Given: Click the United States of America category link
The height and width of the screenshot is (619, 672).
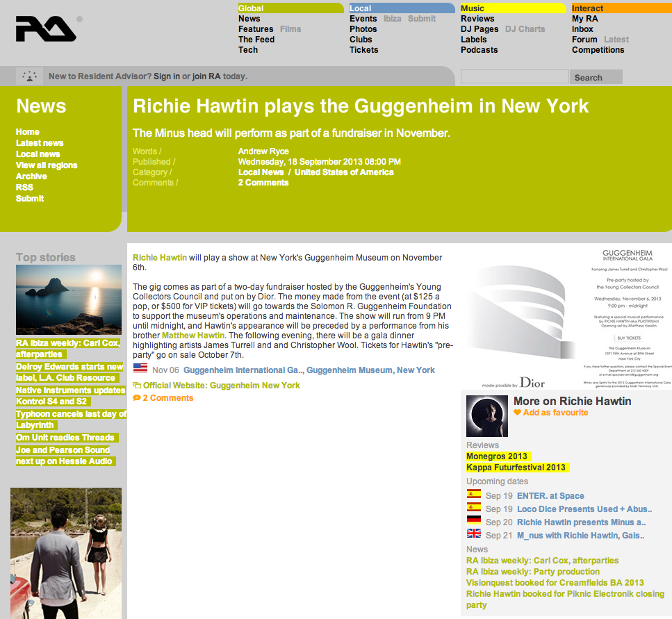Looking at the screenshot, I should coord(344,172).
